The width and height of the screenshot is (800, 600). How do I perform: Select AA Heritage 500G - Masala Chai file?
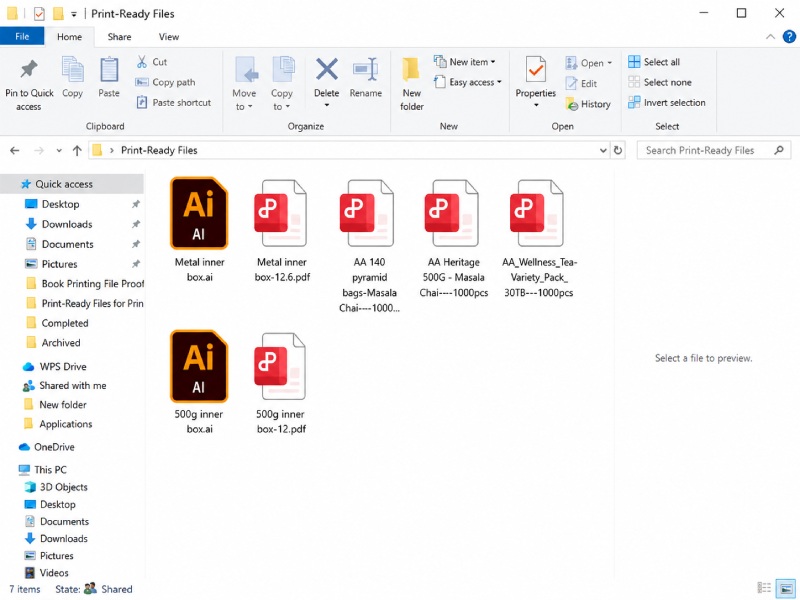pos(454,238)
